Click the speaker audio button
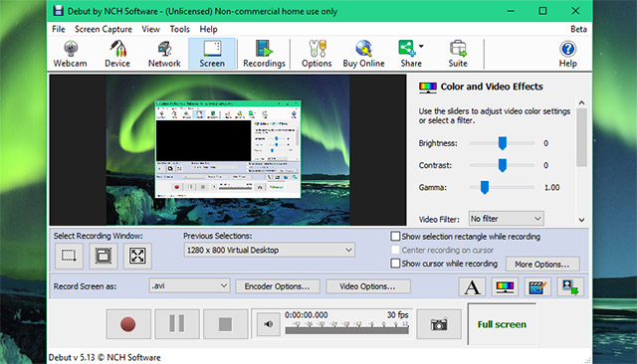The height and width of the screenshot is (364, 637). tap(268, 324)
